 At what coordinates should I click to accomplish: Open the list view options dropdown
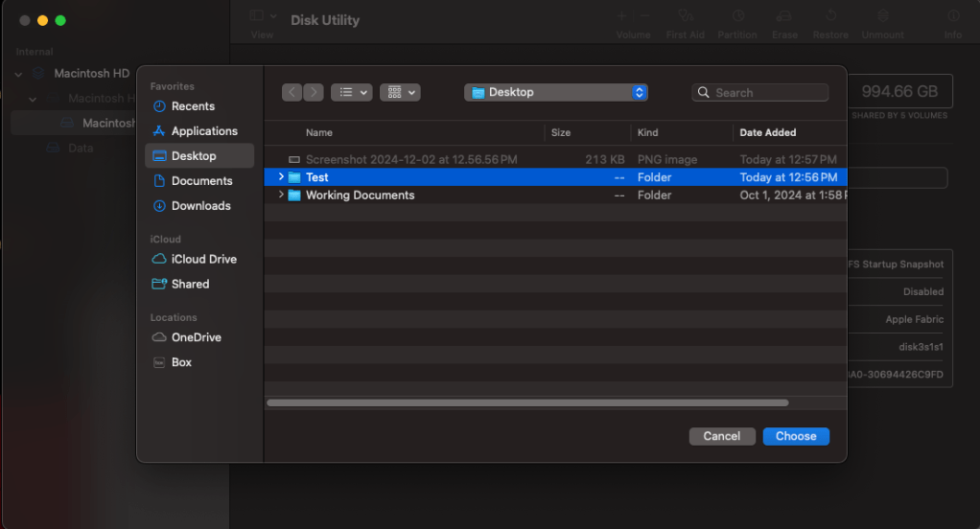click(x=351, y=92)
